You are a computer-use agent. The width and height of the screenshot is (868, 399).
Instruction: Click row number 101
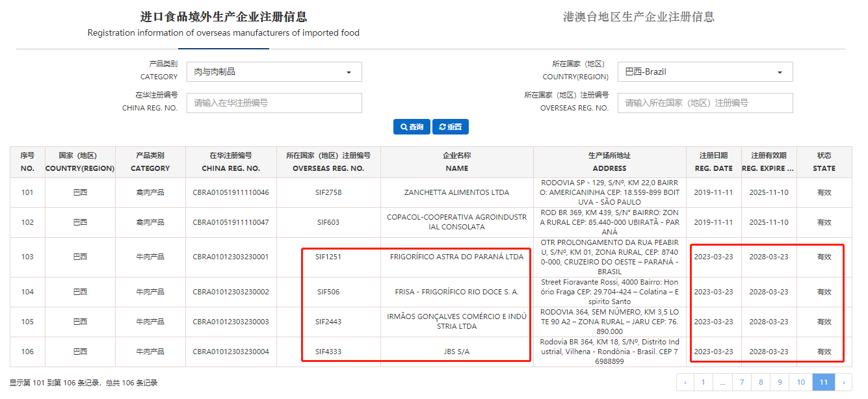coord(27,192)
